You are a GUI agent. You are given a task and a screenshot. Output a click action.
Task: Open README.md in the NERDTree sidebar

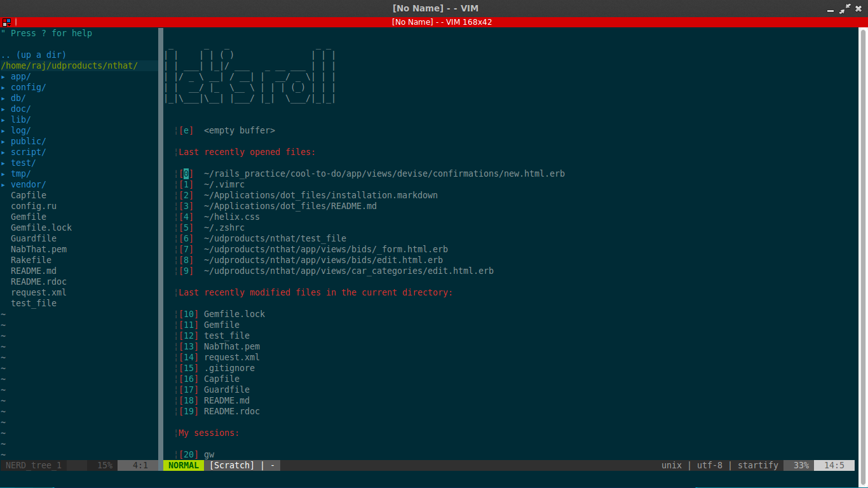[x=34, y=271]
